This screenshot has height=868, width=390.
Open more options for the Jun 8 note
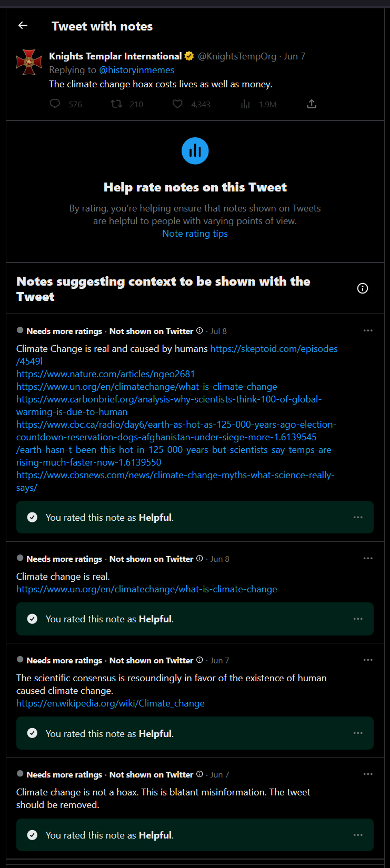coord(368,558)
